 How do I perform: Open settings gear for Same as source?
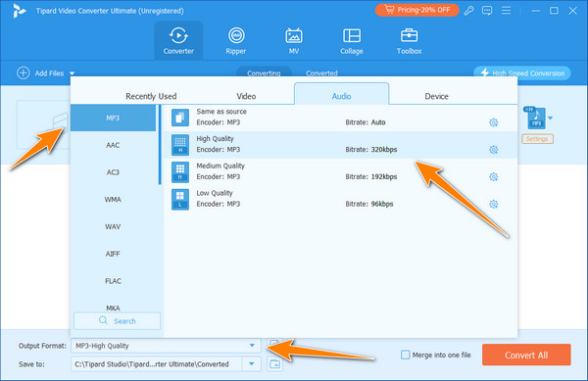(494, 122)
